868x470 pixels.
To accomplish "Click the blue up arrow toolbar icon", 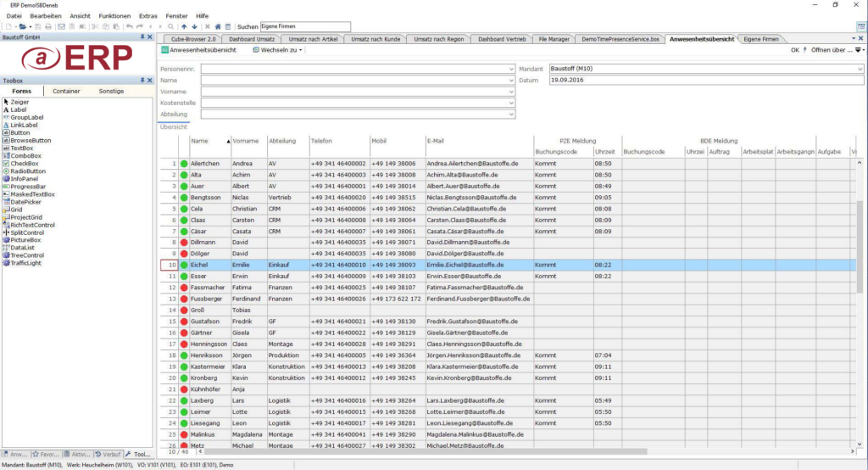I will pyautogui.click(x=185, y=27).
